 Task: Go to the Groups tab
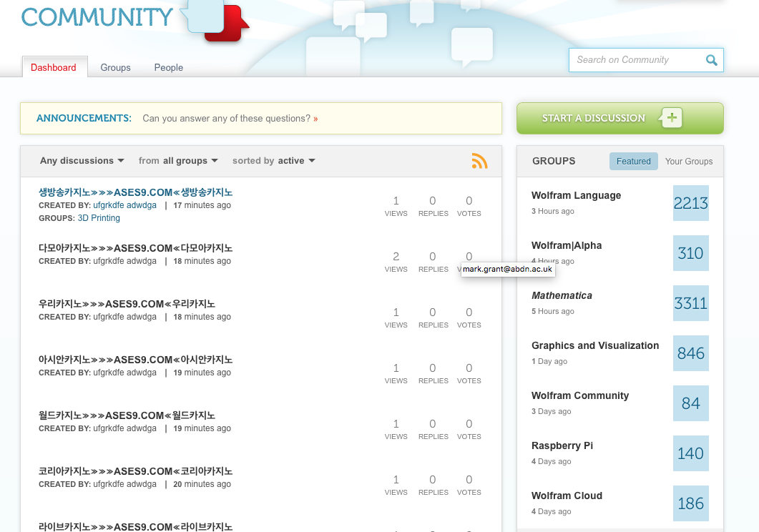pos(116,67)
